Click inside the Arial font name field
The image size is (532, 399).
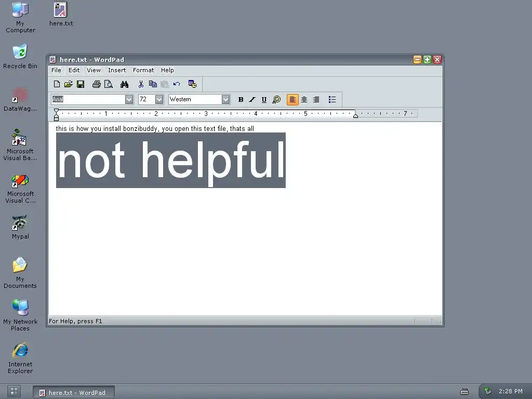88,99
